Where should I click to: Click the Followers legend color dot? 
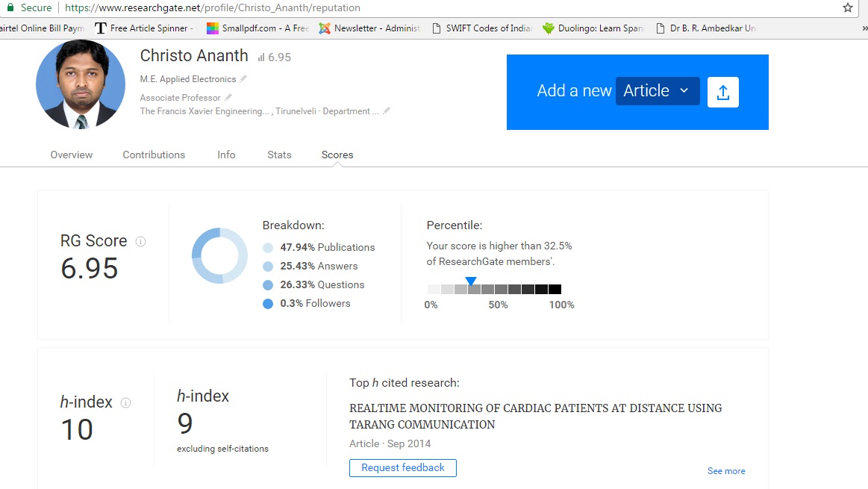pyautogui.click(x=268, y=304)
